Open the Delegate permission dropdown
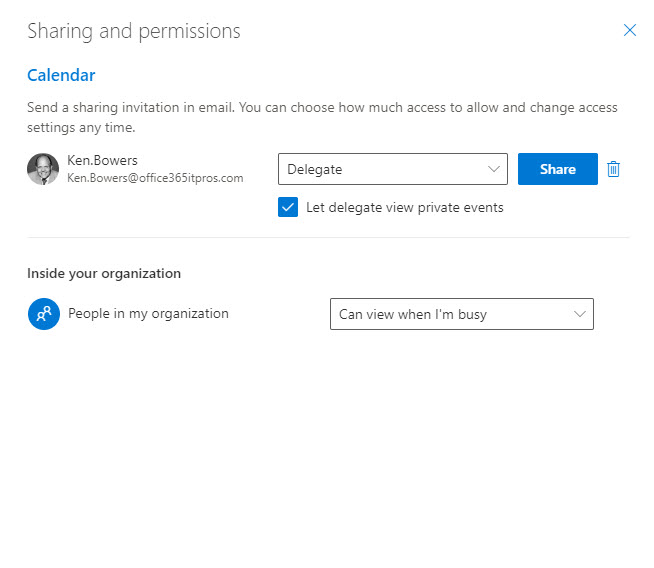The image size is (654, 568). [392, 169]
